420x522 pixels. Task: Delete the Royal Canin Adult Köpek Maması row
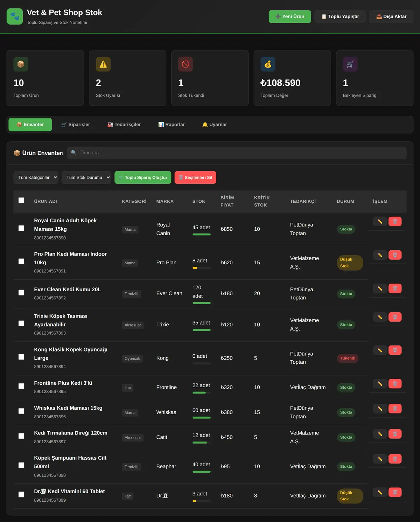click(x=395, y=222)
